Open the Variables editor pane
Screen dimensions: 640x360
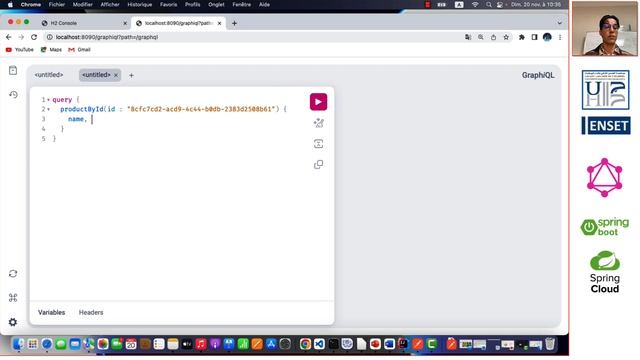tap(51, 312)
